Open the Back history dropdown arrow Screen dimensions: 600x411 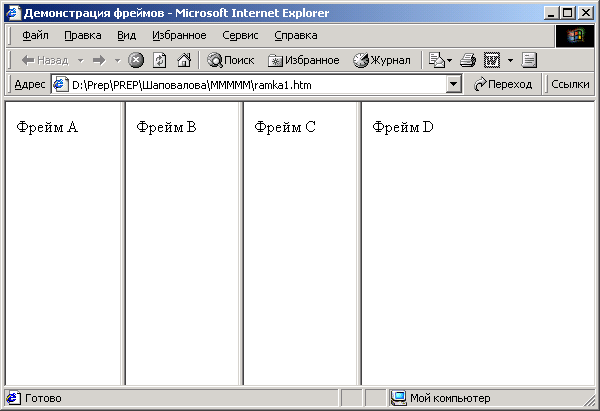80,60
